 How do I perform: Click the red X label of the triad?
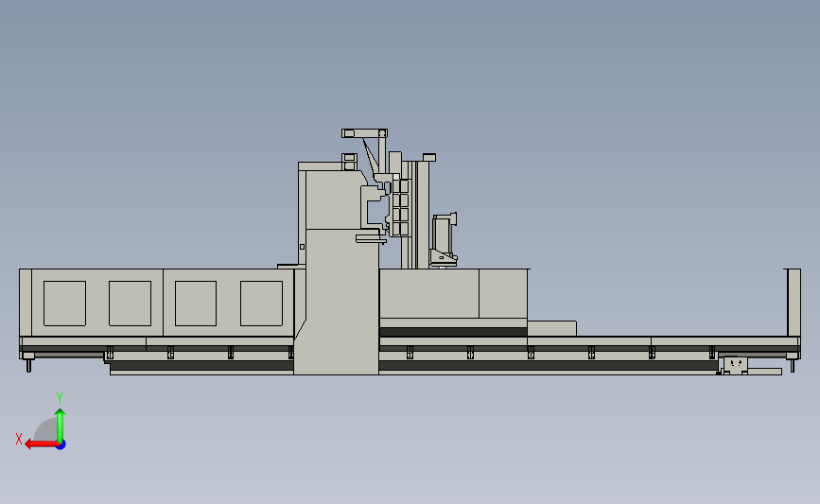[x=19, y=439]
